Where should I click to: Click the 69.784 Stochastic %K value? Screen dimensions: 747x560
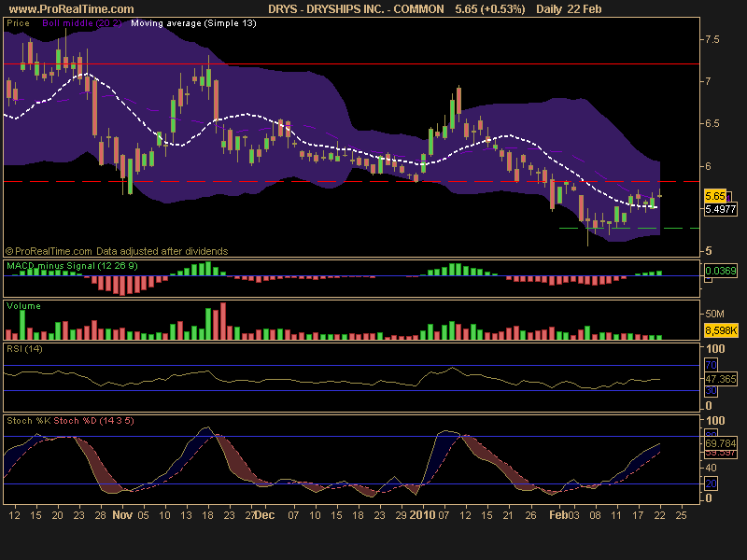pos(721,443)
